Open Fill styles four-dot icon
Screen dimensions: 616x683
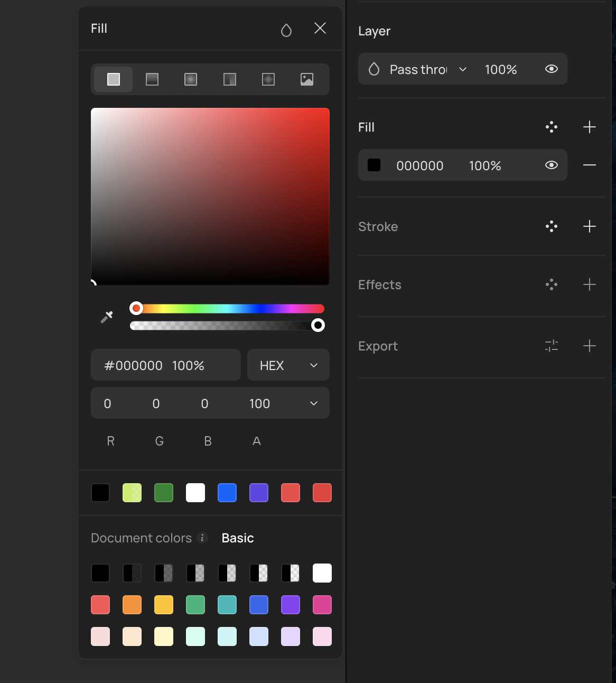click(x=552, y=127)
